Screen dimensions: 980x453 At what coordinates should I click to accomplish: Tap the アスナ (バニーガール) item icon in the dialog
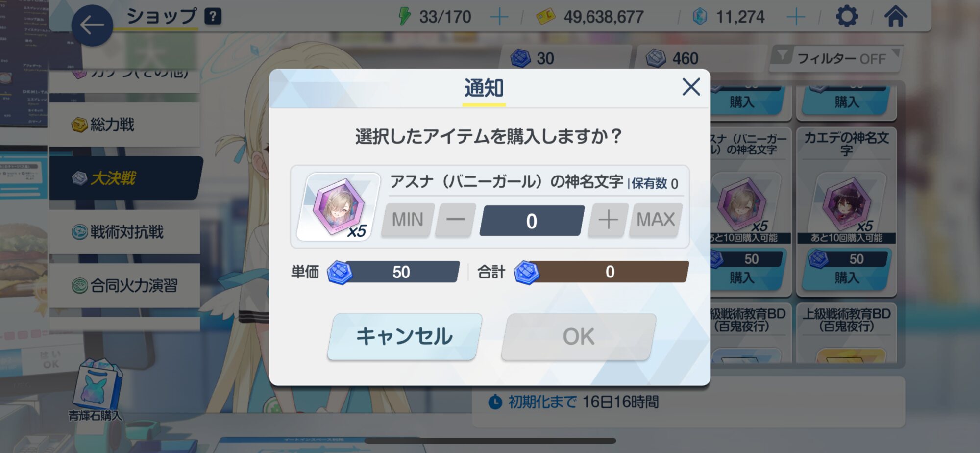pos(339,206)
